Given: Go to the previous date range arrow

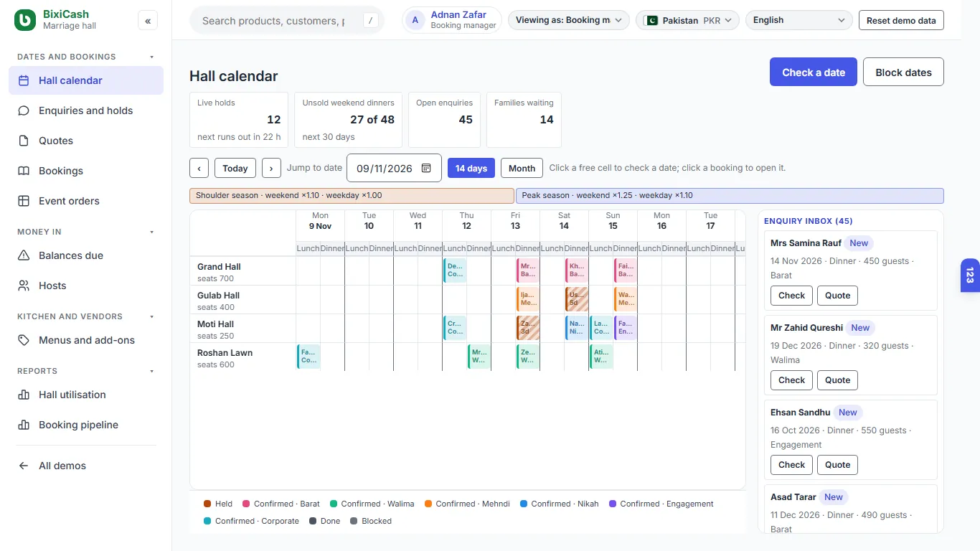Looking at the screenshot, I should pos(199,168).
